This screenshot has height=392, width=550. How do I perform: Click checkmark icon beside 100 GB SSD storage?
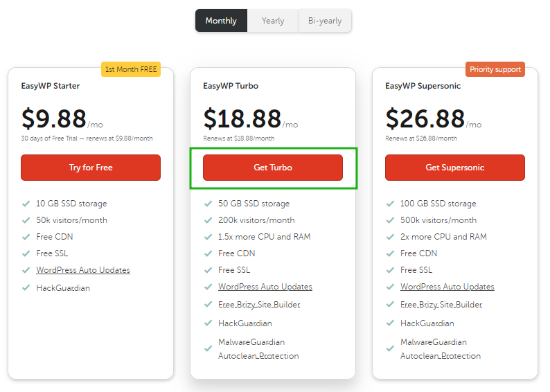coord(391,204)
